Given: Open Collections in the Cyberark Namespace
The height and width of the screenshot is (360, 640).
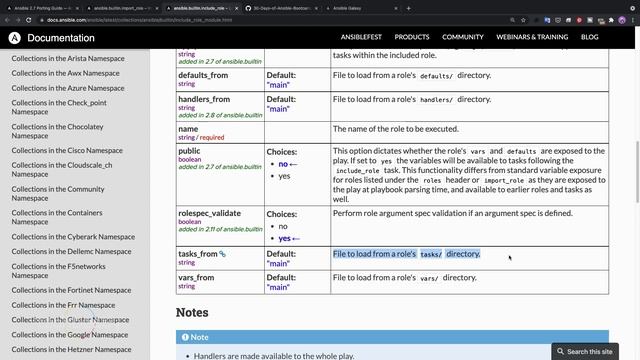Looking at the screenshot, I should point(73,237).
